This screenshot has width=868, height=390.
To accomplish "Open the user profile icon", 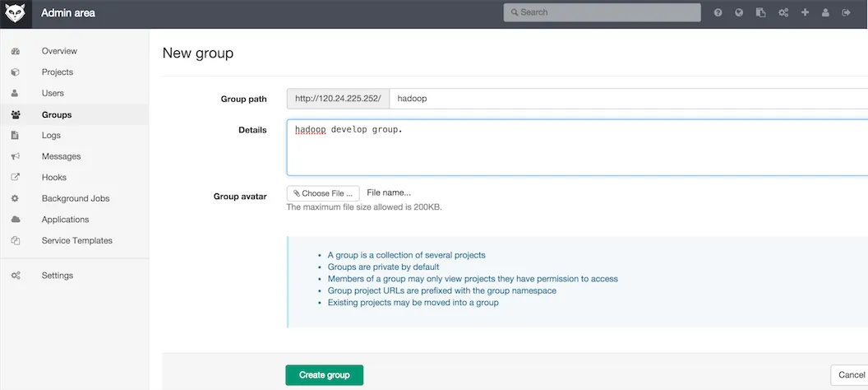I will (825, 13).
